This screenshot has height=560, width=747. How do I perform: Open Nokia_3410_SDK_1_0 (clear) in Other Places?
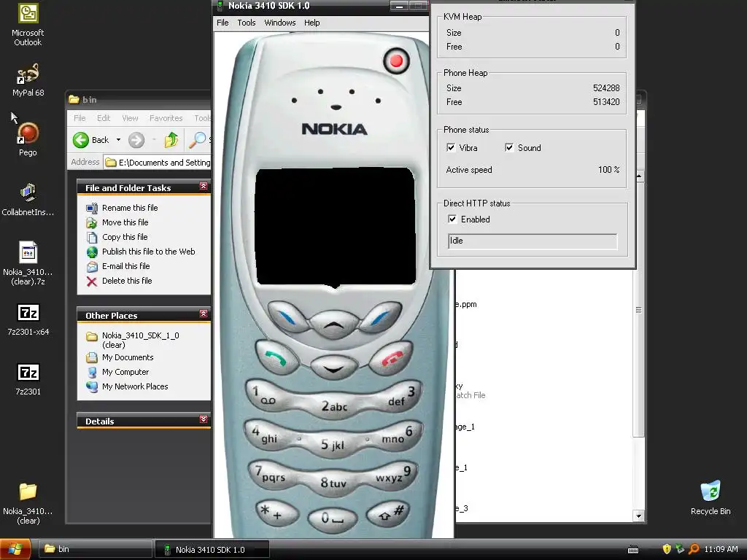coord(141,340)
